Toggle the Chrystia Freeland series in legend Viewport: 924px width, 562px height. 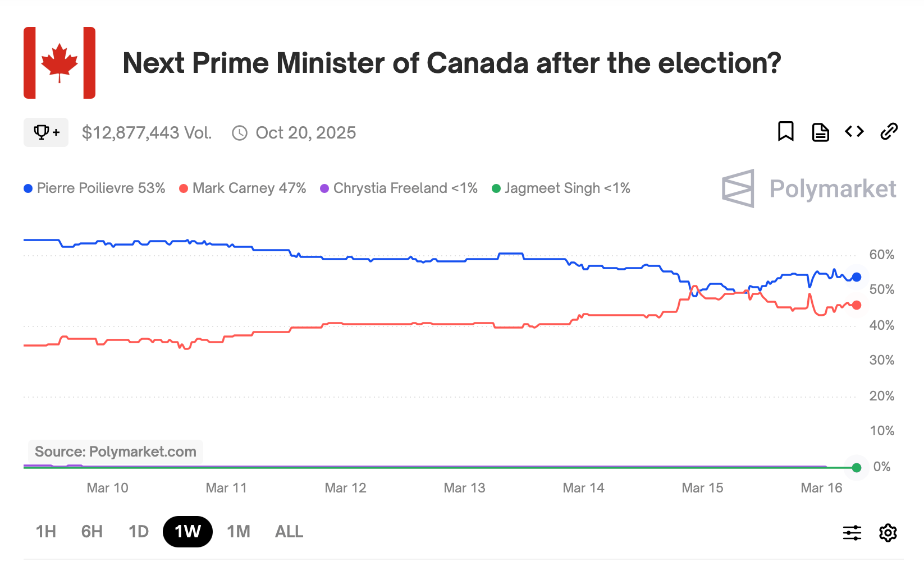click(399, 188)
